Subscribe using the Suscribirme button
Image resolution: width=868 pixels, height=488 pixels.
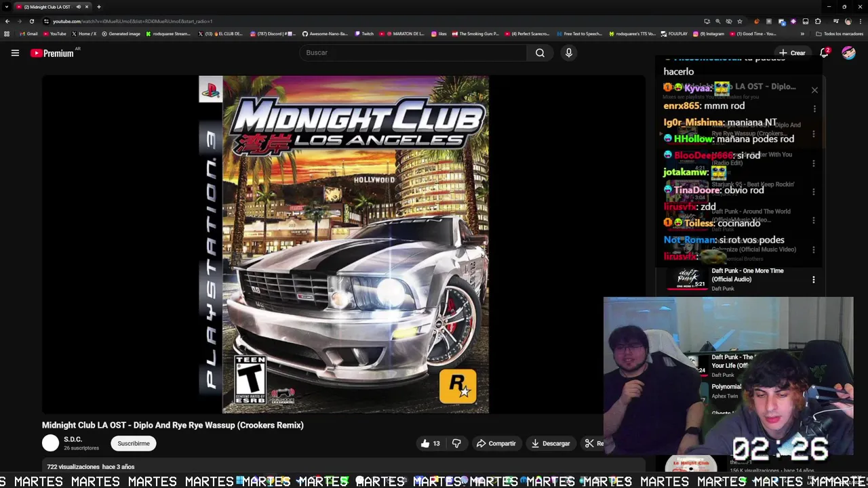[134, 443]
